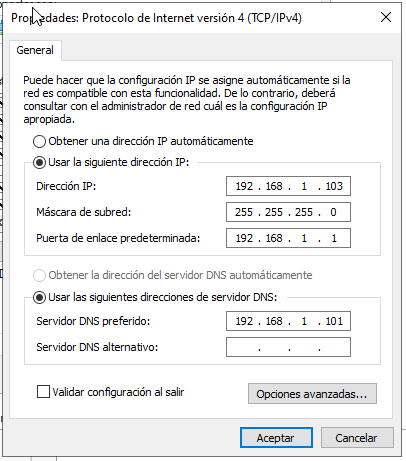Click the Puerta de enlace predeterminada field
Screen dimensions: 406x461
(x=288, y=238)
